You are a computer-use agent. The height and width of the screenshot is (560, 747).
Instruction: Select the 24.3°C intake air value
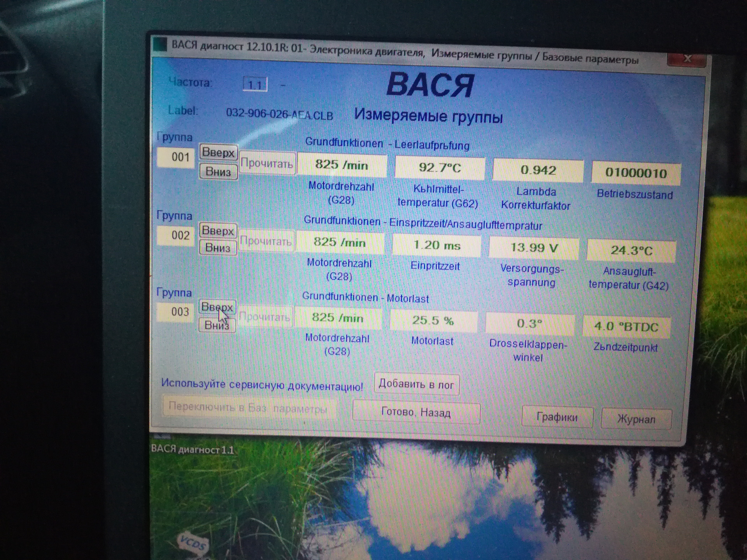pyautogui.click(x=631, y=250)
